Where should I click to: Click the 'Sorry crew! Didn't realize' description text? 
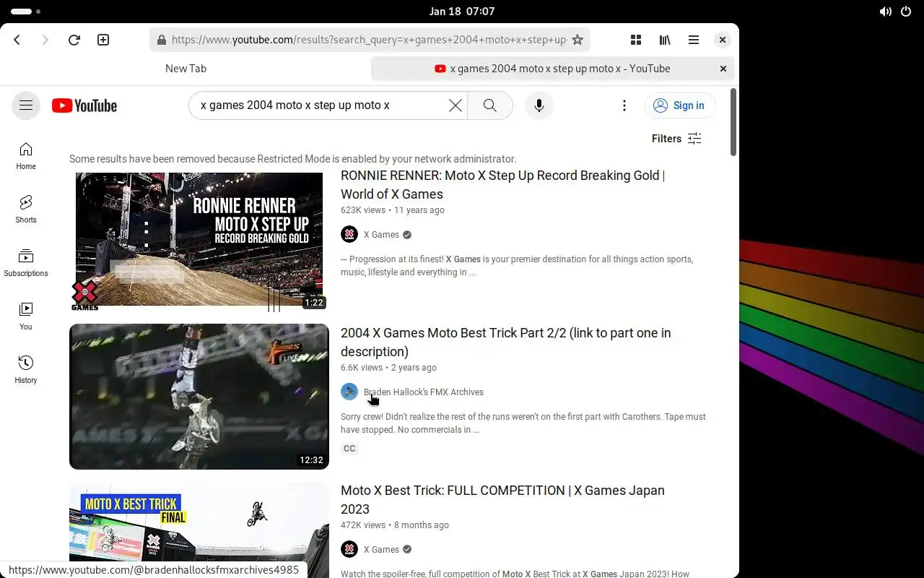pyautogui.click(x=523, y=423)
